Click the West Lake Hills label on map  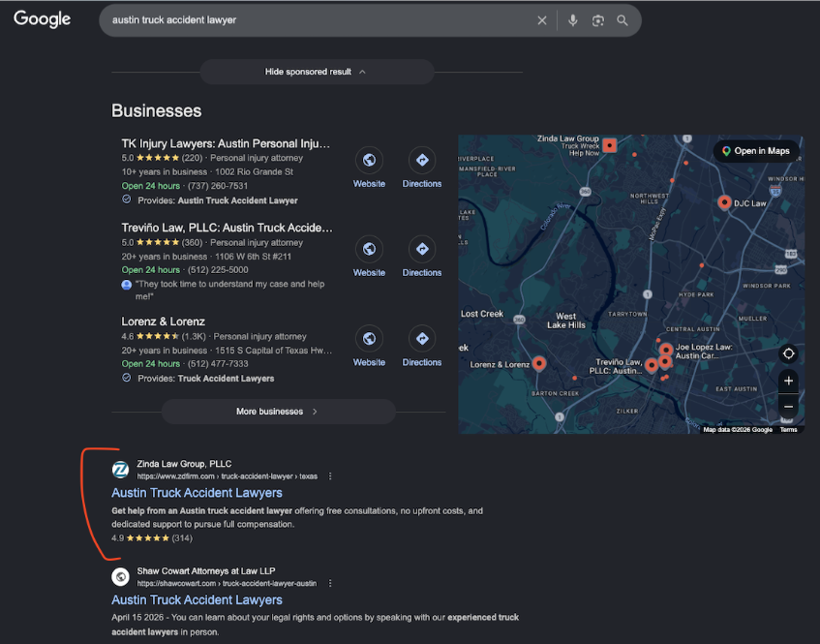coord(566,321)
